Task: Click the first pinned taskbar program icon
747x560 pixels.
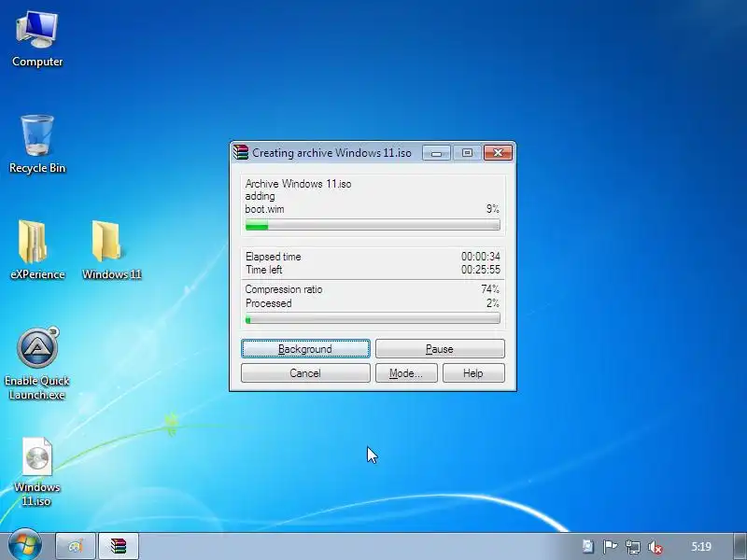Action: 76,546
